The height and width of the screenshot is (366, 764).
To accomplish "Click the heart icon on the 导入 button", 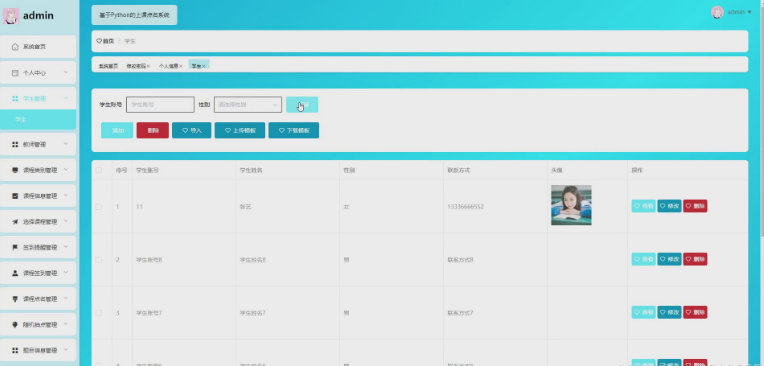I will click(185, 131).
